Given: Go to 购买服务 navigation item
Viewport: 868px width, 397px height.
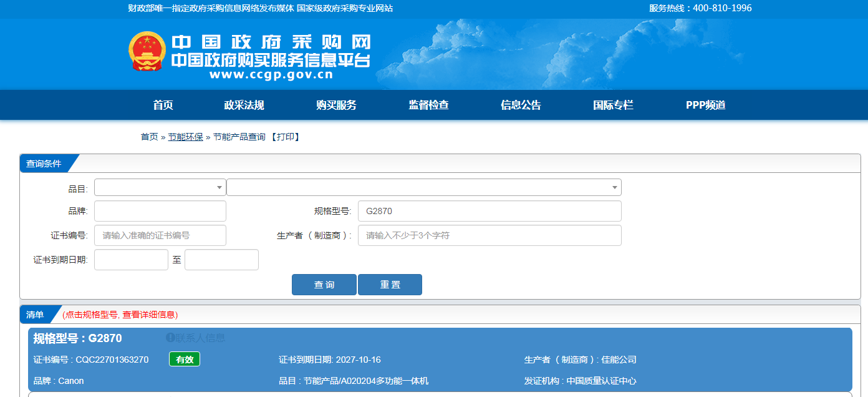Looking at the screenshot, I should click(x=336, y=105).
